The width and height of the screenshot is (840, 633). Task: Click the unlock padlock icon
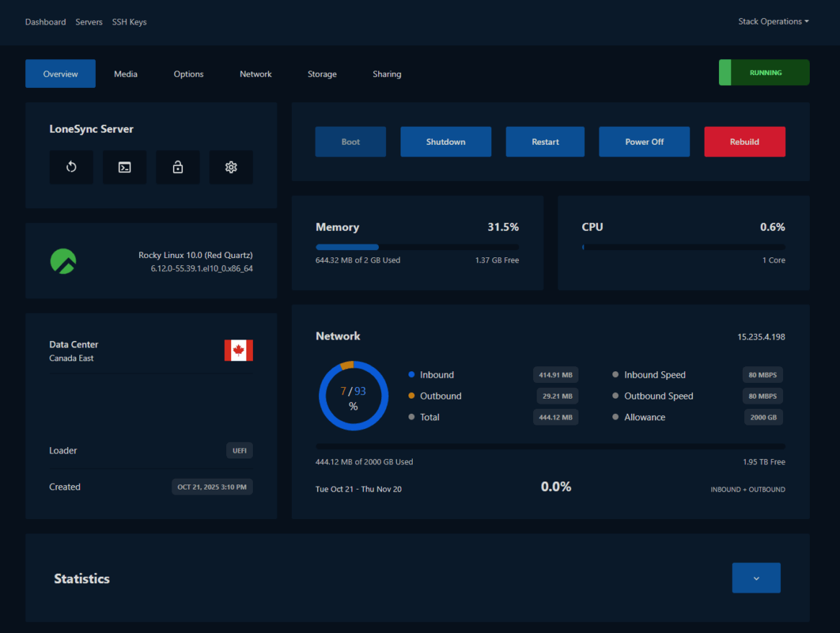coord(178,167)
